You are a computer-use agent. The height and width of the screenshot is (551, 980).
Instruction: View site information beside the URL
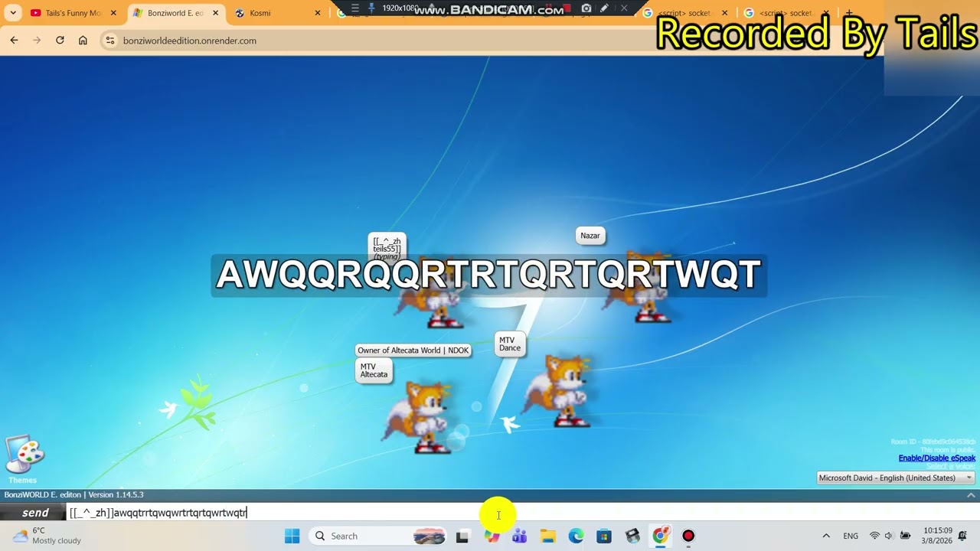109,41
